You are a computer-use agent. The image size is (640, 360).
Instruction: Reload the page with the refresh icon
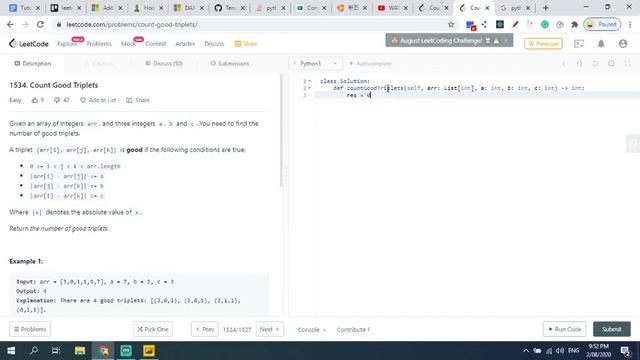coord(40,24)
